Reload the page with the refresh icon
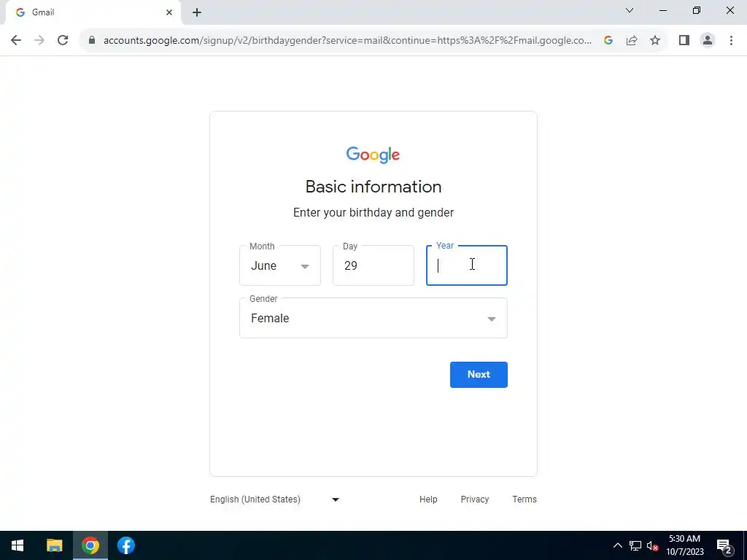 click(63, 41)
